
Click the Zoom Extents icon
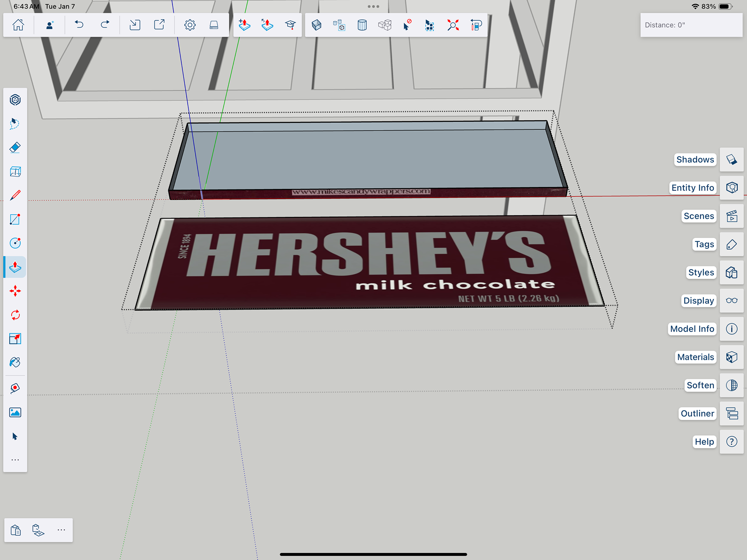coord(453,25)
